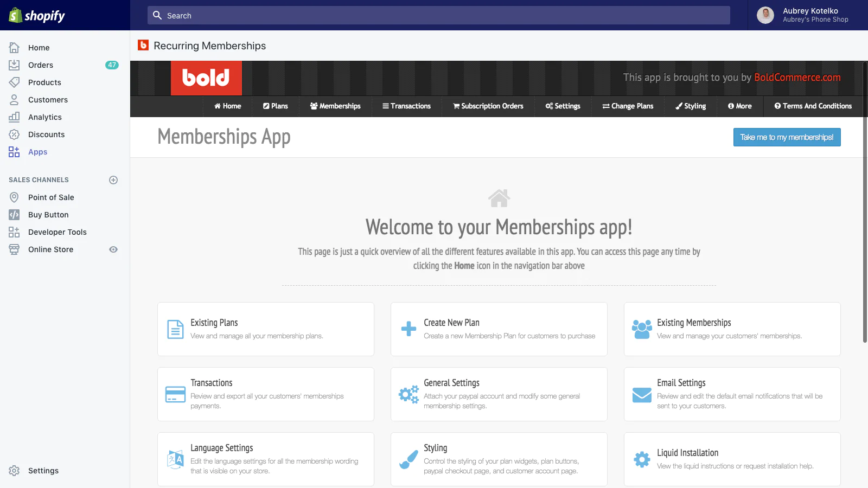
Task: Click the General Settings gears icon
Action: point(409,394)
